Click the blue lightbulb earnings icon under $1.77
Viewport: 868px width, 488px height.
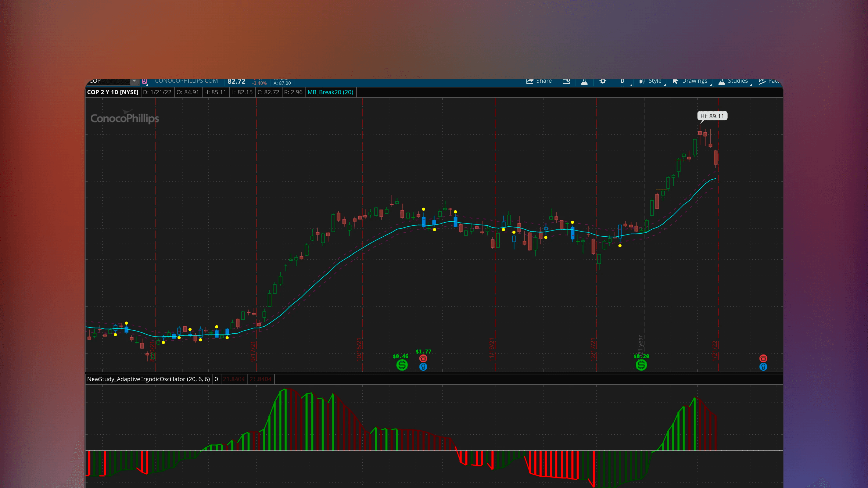[423, 367]
